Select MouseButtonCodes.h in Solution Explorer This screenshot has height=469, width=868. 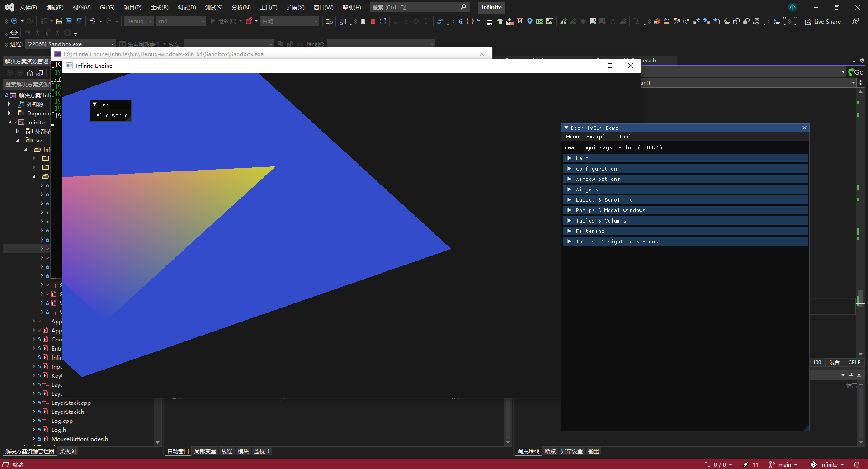80,439
